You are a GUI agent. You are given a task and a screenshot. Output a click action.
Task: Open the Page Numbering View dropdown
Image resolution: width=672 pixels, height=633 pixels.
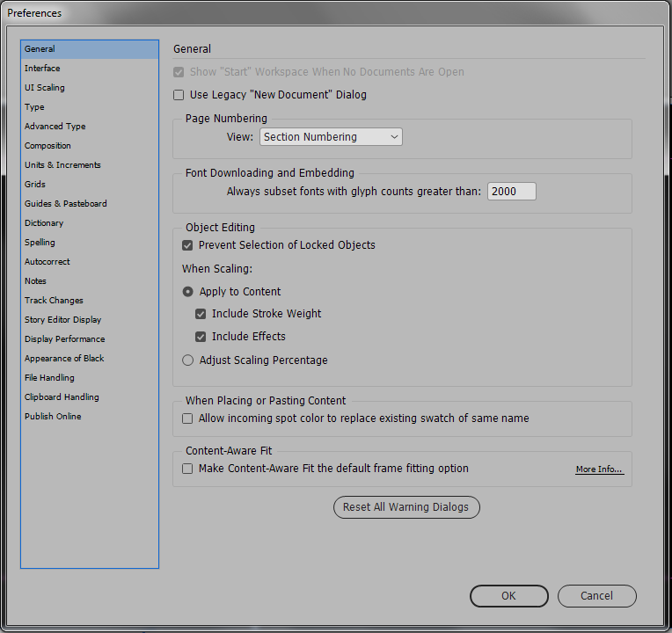pos(331,137)
